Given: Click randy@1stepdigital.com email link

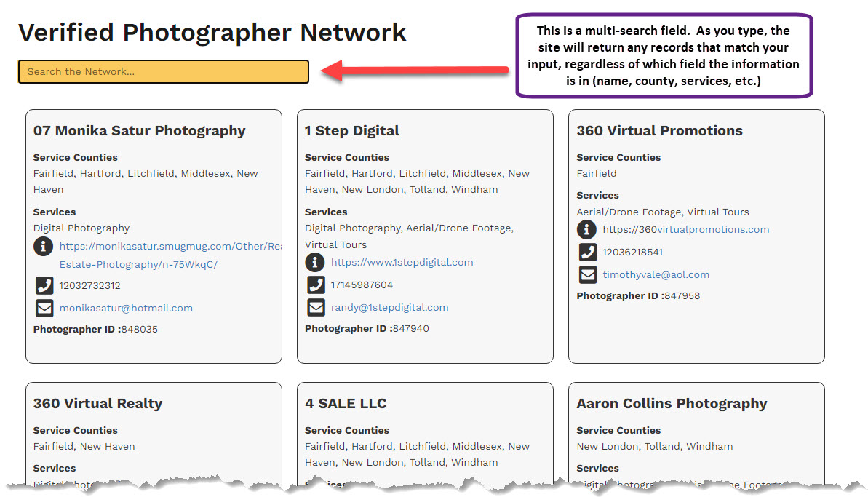Looking at the screenshot, I should click(x=389, y=307).
